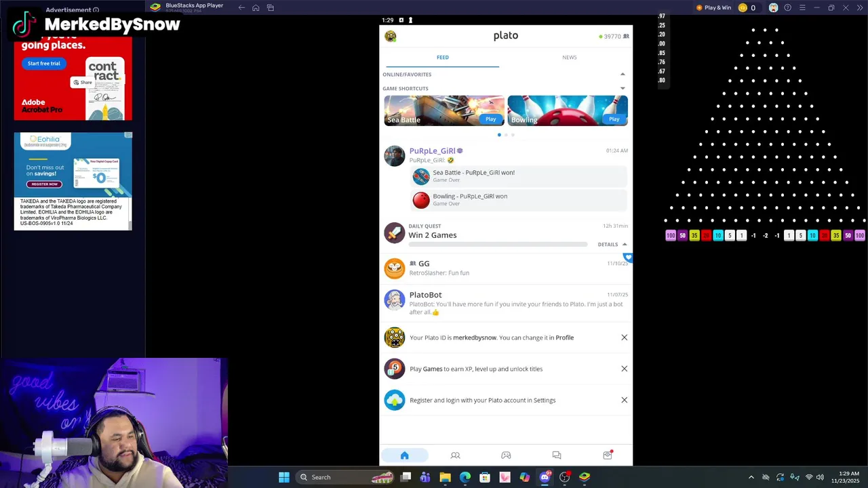
Task: Open Settings link in Register notice
Action: pyautogui.click(x=545, y=400)
